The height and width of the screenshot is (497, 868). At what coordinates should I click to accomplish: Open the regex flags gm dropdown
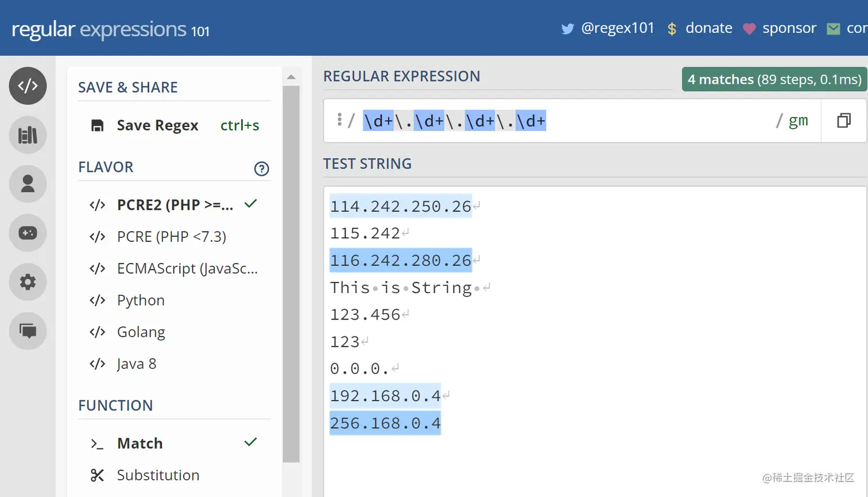pos(798,121)
